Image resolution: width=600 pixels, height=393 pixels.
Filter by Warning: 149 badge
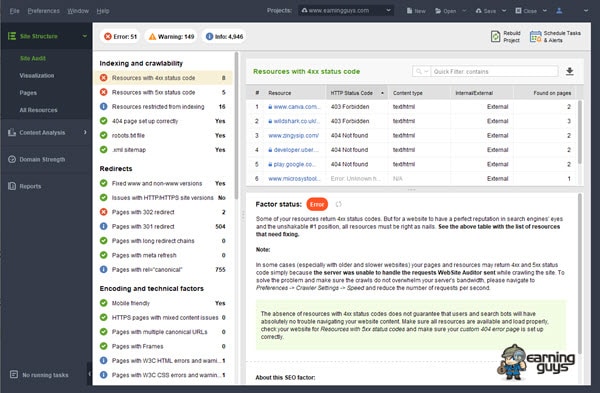pyautogui.click(x=171, y=36)
